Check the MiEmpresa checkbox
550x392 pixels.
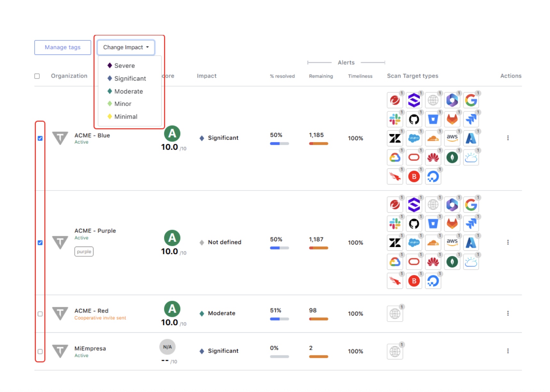(40, 352)
